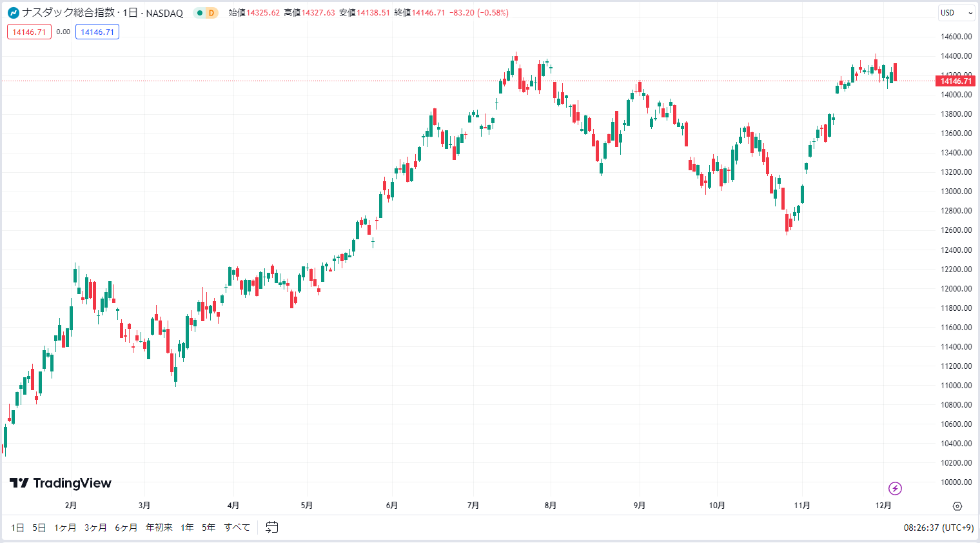
Task: Click the 08:26:37 (UTC+9) timezone clock
Action: click(938, 528)
